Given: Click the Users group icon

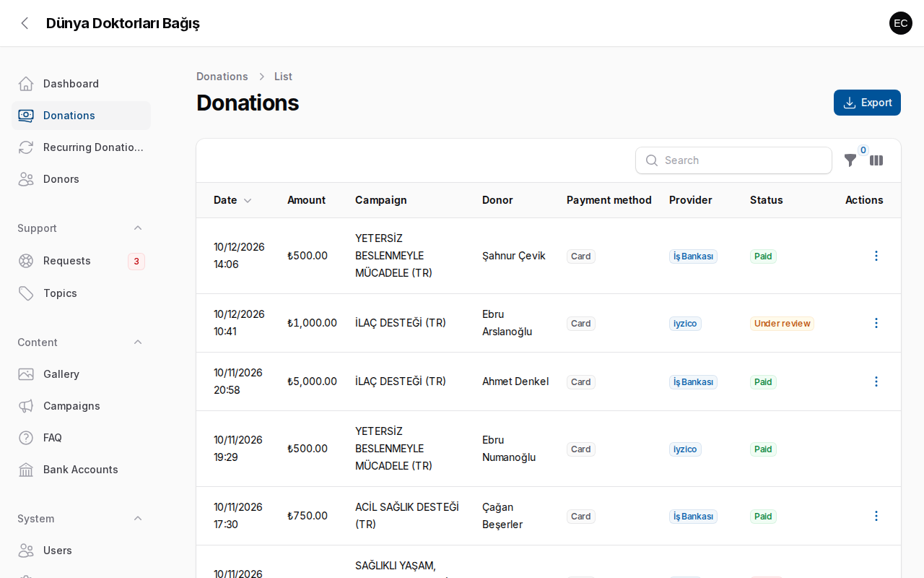Looking at the screenshot, I should click(x=26, y=551).
